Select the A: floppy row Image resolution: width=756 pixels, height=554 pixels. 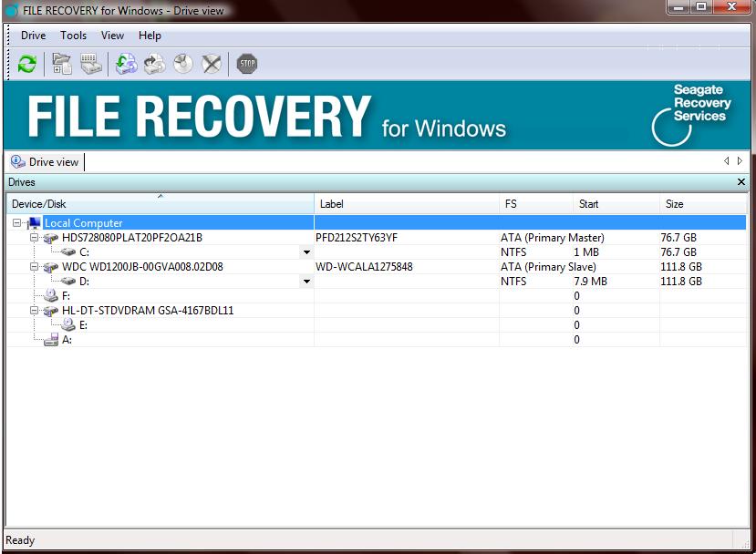377,340
